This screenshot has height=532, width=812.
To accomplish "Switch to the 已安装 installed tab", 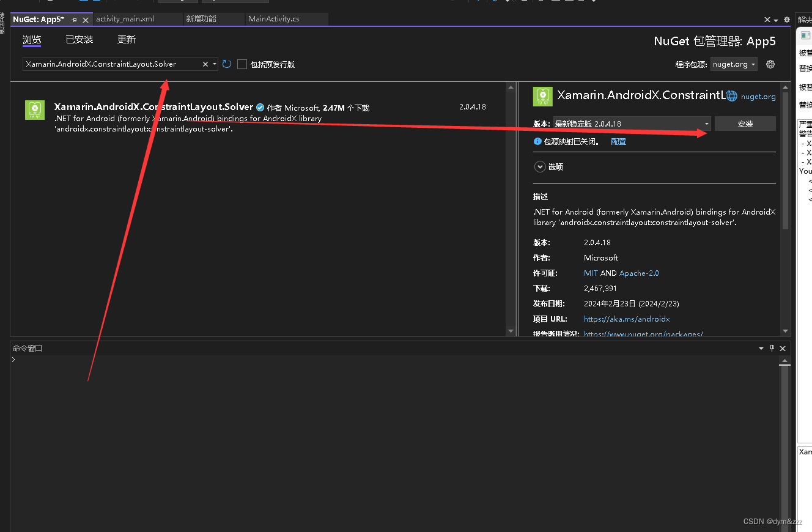I will tap(79, 40).
